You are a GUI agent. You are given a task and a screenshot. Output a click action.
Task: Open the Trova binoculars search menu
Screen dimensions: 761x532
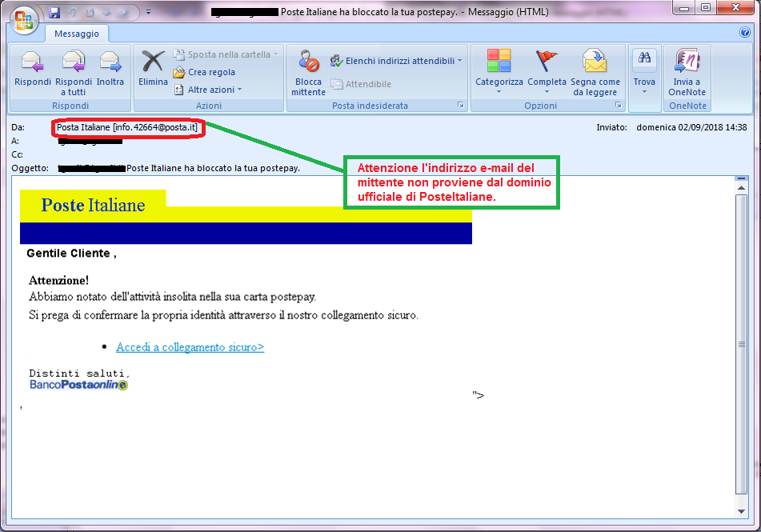644,72
